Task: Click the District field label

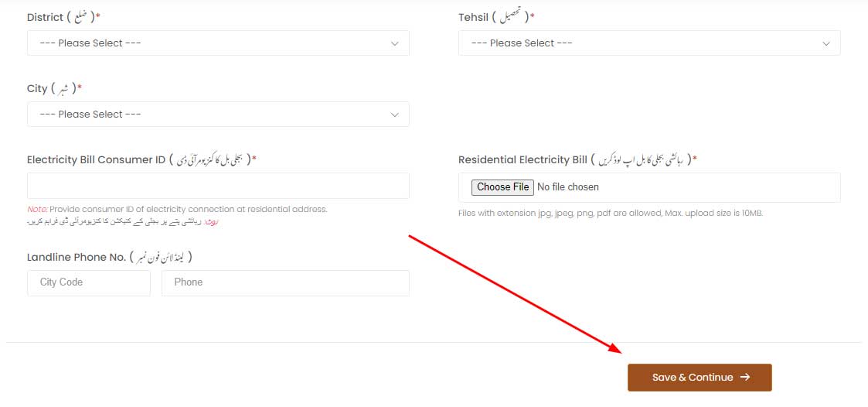Action: (x=63, y=17)
